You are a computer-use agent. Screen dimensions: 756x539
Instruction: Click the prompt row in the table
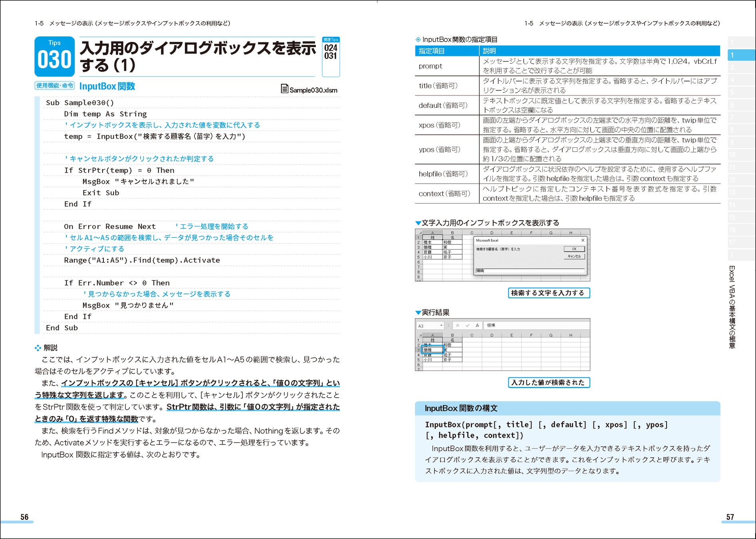click(567, 66)
